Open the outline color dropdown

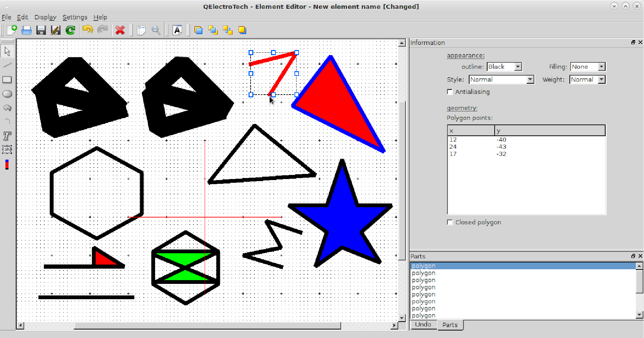pos(504,67)
